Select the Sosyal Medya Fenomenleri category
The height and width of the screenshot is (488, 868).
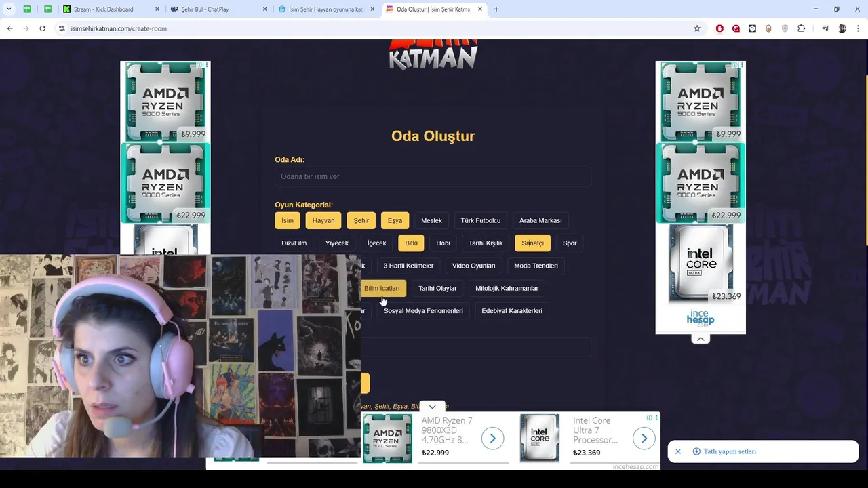(423, 311)
